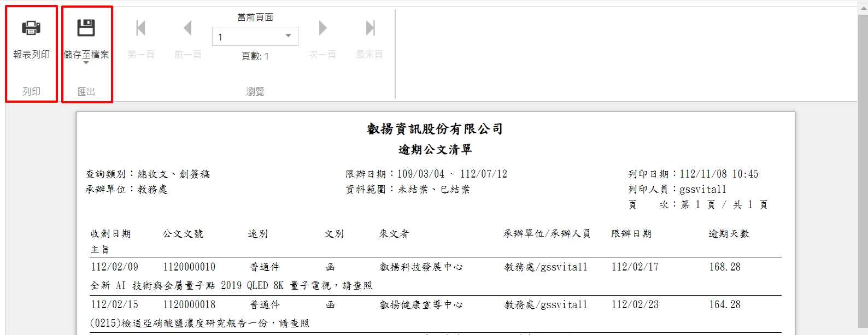The height and width of the screenshot is (335, 868).
Task: Click the 頁數: 1 page count text
Action: pos(255,56)
